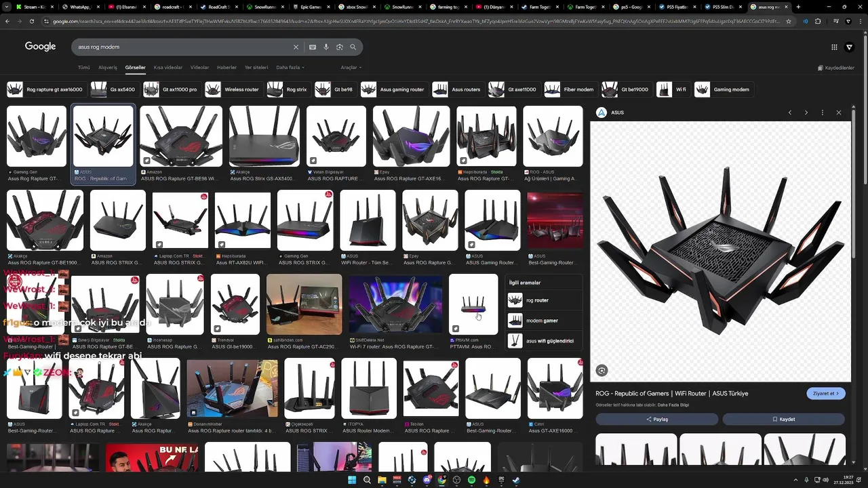This screenshot has width=868, height=488.
Task: Go to next image in preview panel
Action: (806, 113)
